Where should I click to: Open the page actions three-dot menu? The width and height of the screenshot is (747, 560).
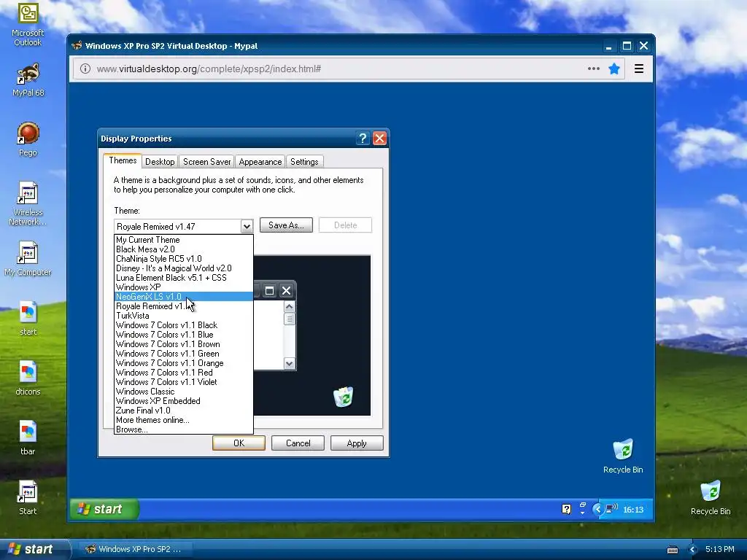point(594,69)
